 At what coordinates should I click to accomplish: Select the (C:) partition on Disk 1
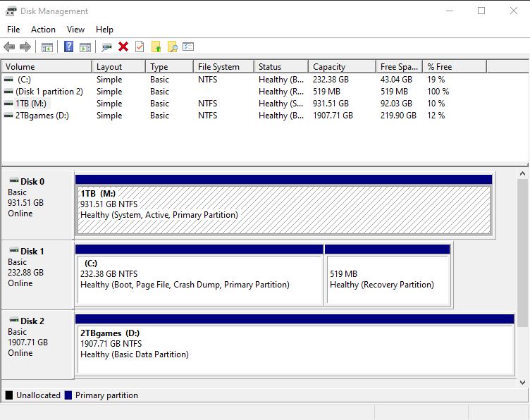[199, 279]
